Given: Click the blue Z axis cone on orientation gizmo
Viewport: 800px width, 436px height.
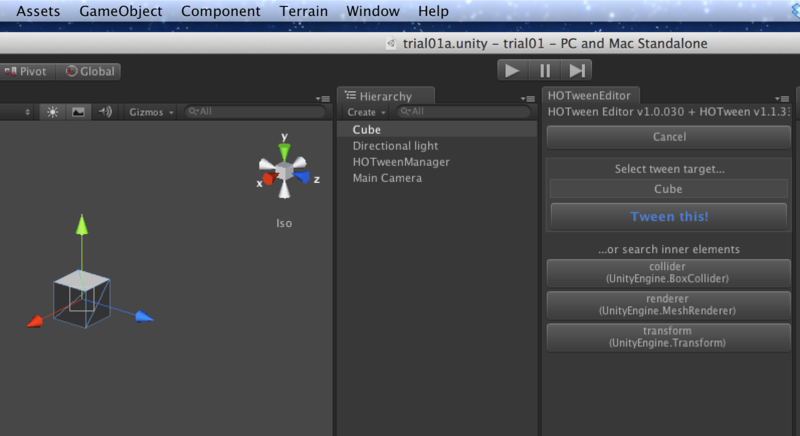Looking at the screenshot, I should (x=302, y=177).
